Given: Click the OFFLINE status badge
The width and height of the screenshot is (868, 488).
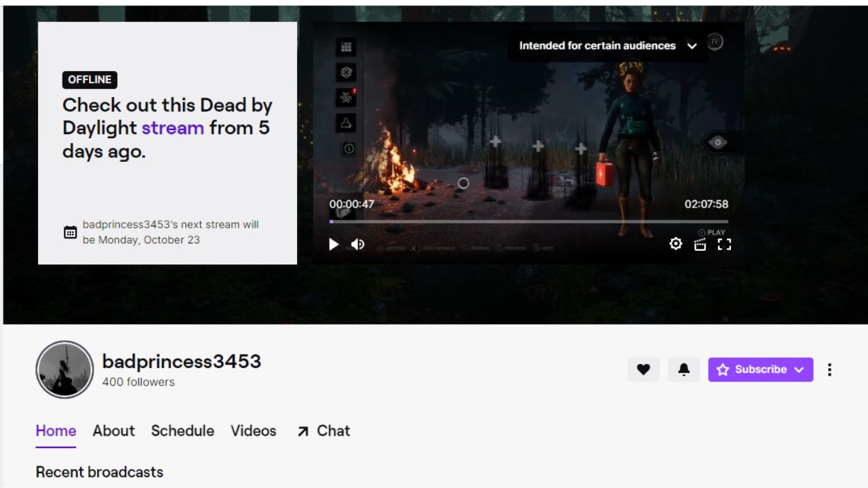Looking at the screenshot, I should click(x=90, y=80).
